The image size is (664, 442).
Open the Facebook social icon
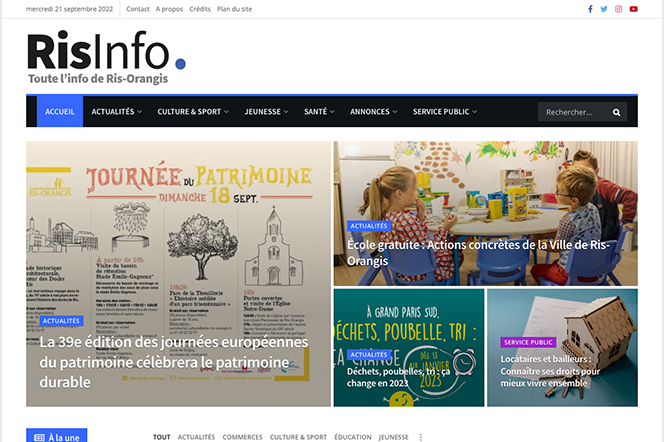tap(590, 9)
